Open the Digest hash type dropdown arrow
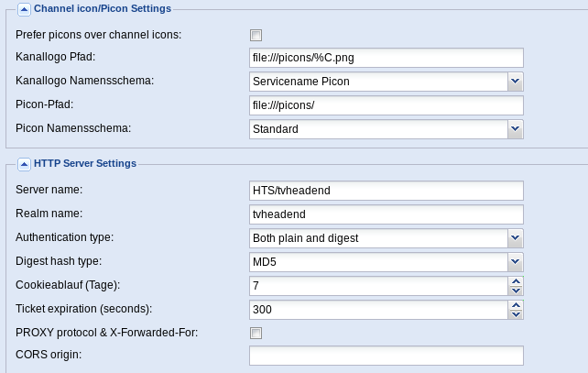588x373 pixels. point(516,262)
